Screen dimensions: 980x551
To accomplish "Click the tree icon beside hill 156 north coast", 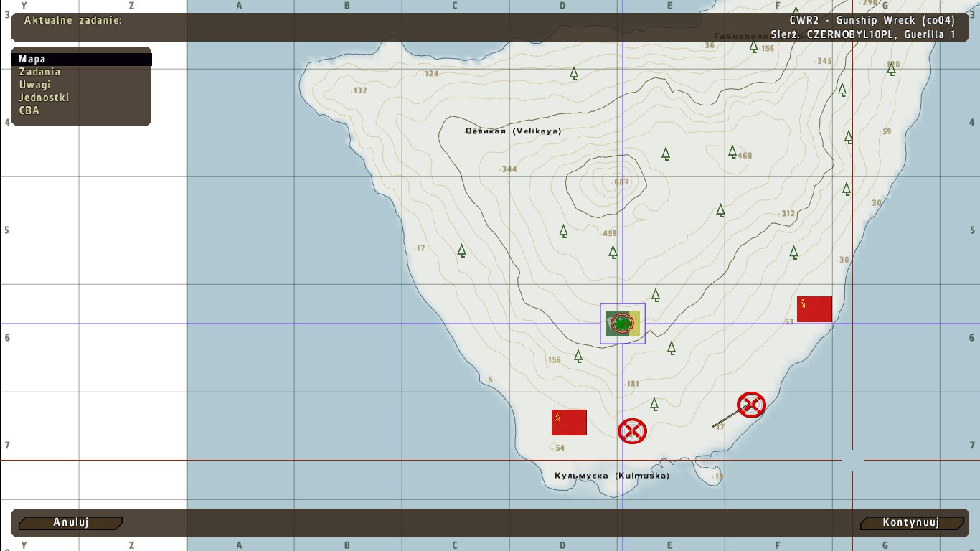I will coord(753,47).
